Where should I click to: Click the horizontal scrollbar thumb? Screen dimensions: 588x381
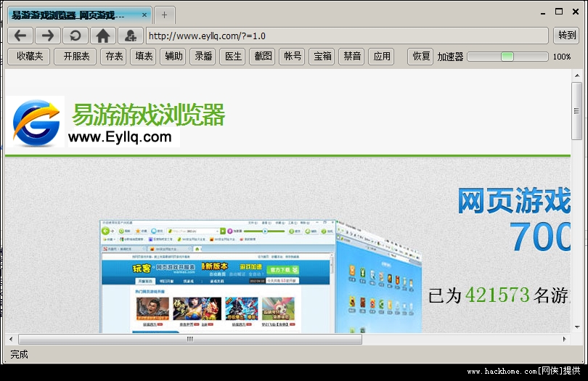190,340
